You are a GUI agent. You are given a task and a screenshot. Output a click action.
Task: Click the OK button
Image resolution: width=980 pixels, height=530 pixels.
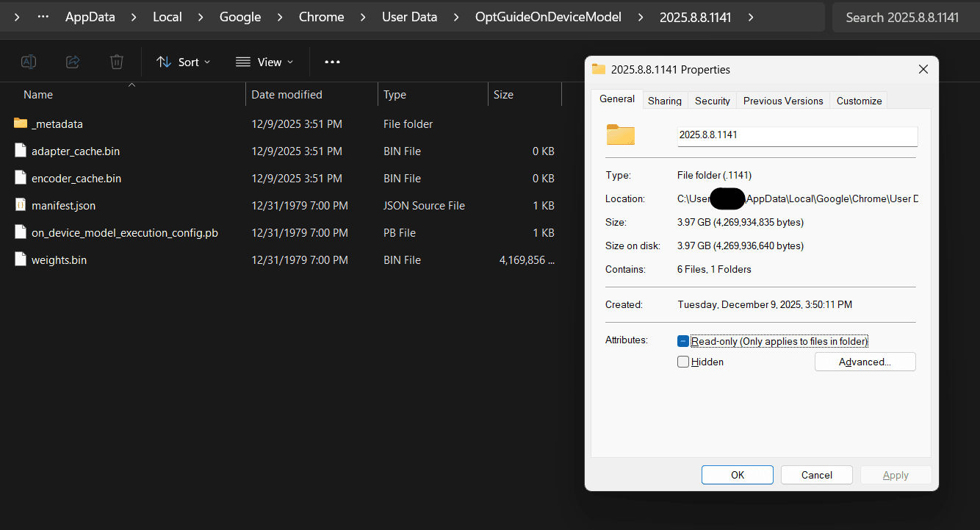(738, 475)
